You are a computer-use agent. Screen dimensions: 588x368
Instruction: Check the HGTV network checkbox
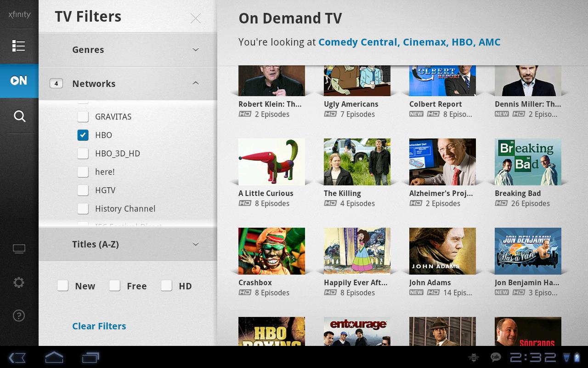83,190
